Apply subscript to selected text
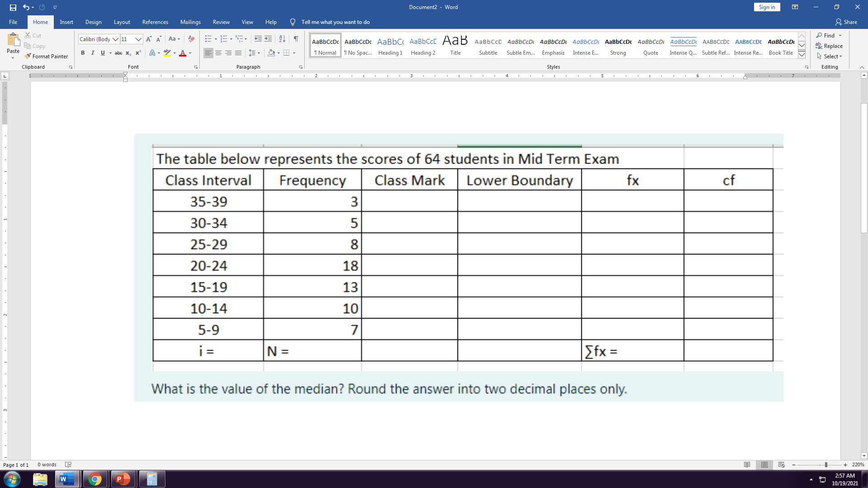868x488 pixels. point(128,53)
